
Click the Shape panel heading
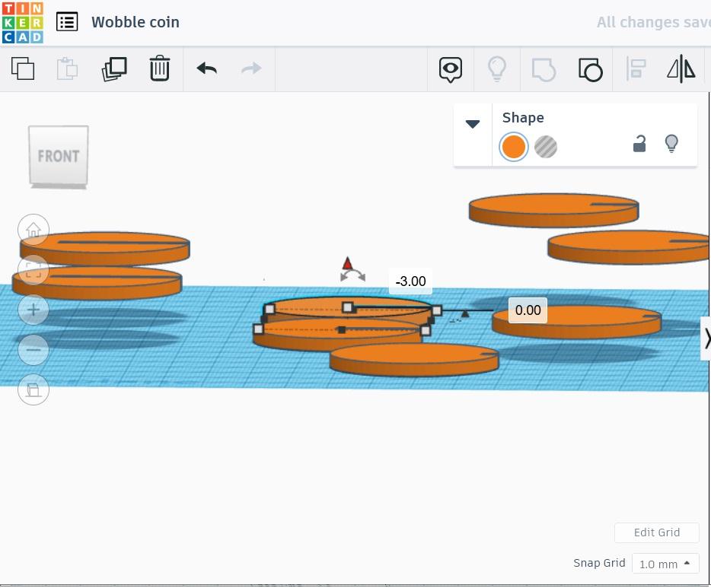coord(523,118)
